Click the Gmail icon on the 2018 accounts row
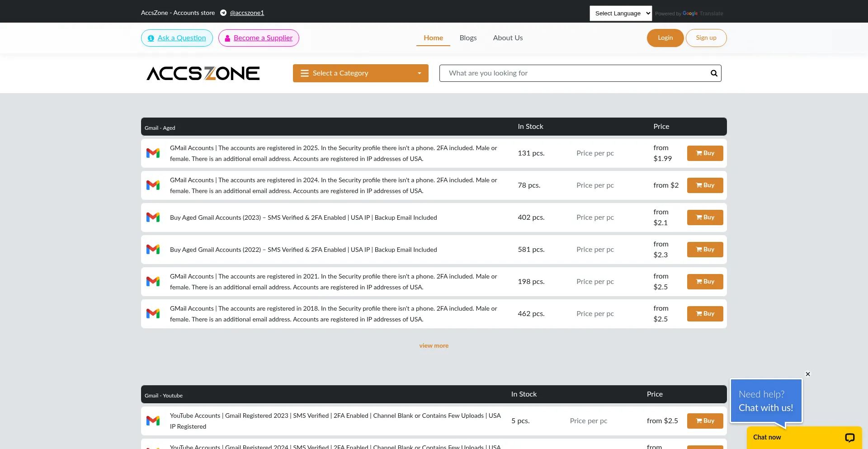The width and height of the screenshot is (868, 449). click(x=153, y=313)
